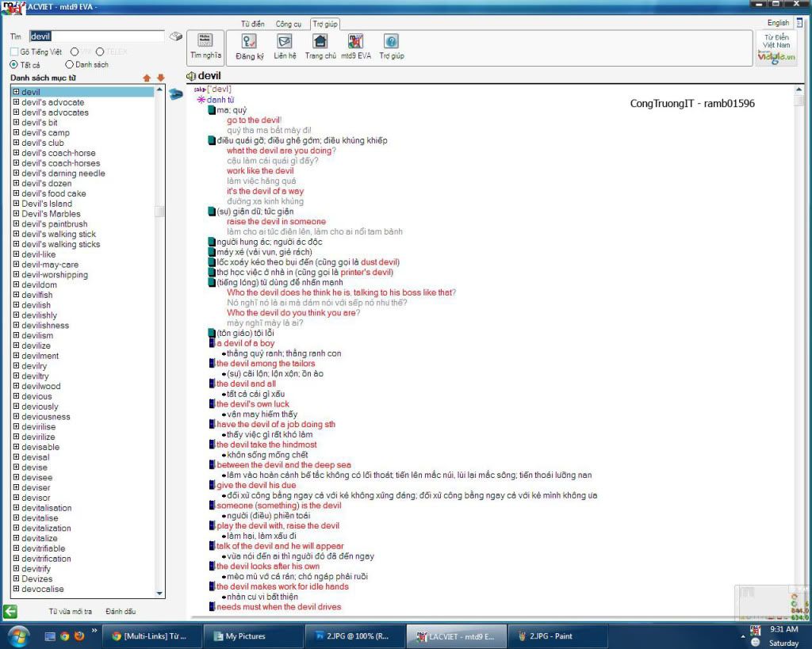Viewport: 812px width, 649px height.
Task: Expand the 'devil's food cake' entry
Action: (x=16, y=193)
